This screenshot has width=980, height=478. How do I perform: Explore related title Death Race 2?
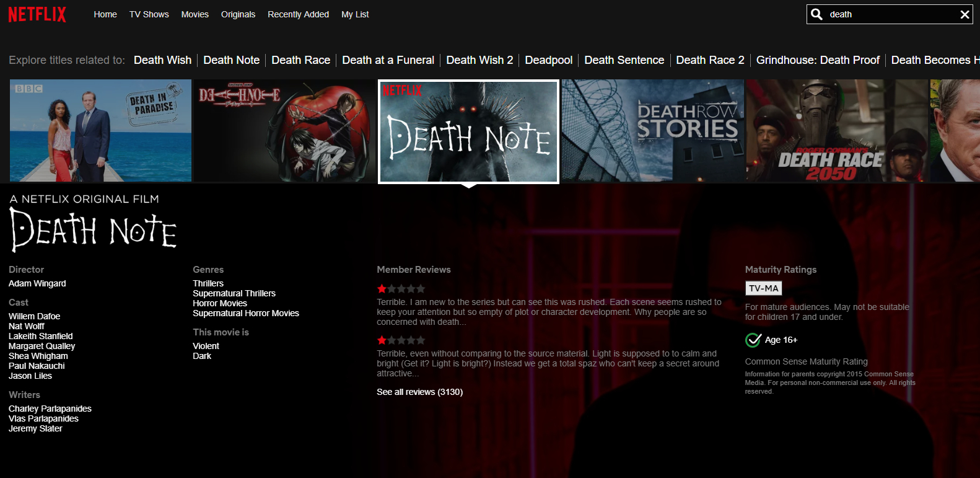click(710, 60)
